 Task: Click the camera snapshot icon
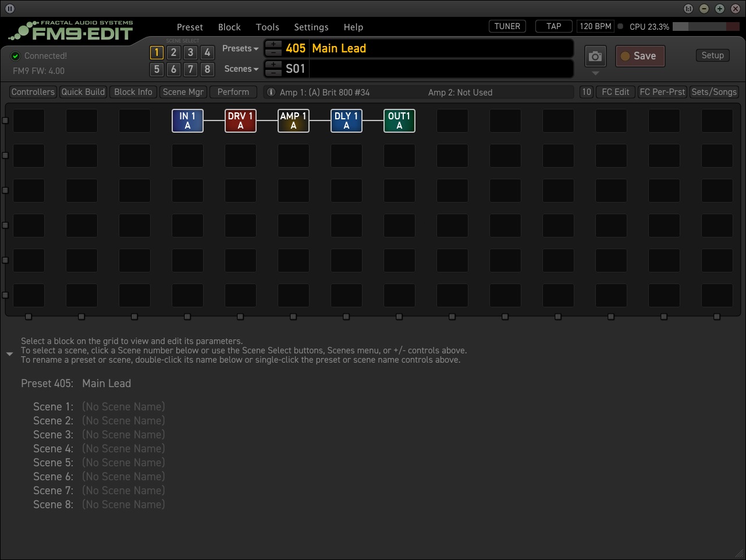pos(595,56)
